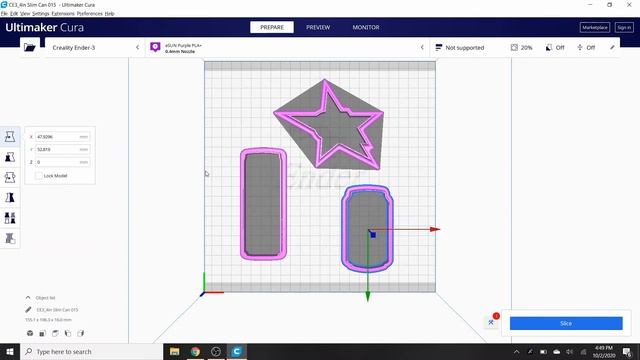Image resolution: width=640 pixels, height=360 pixels.
Task: Select the Move tool in left toolbar
Action: pos(10,136)
